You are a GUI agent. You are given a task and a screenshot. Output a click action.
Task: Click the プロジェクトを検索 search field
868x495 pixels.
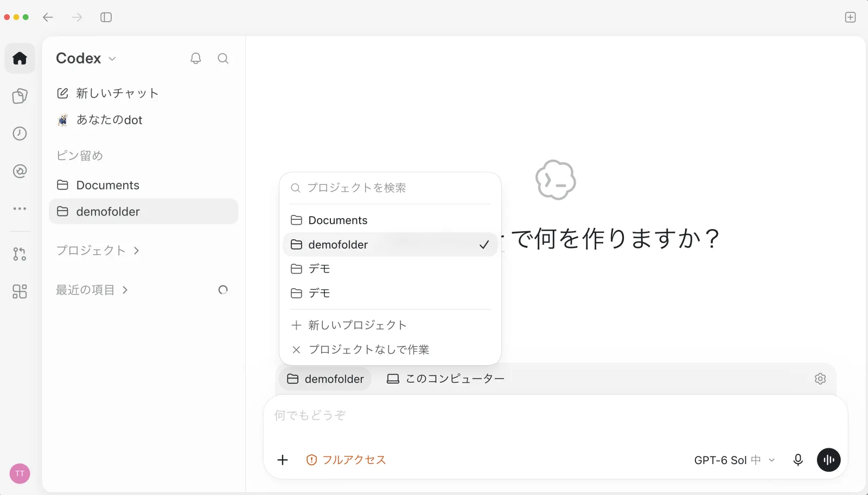click(390, 188)
